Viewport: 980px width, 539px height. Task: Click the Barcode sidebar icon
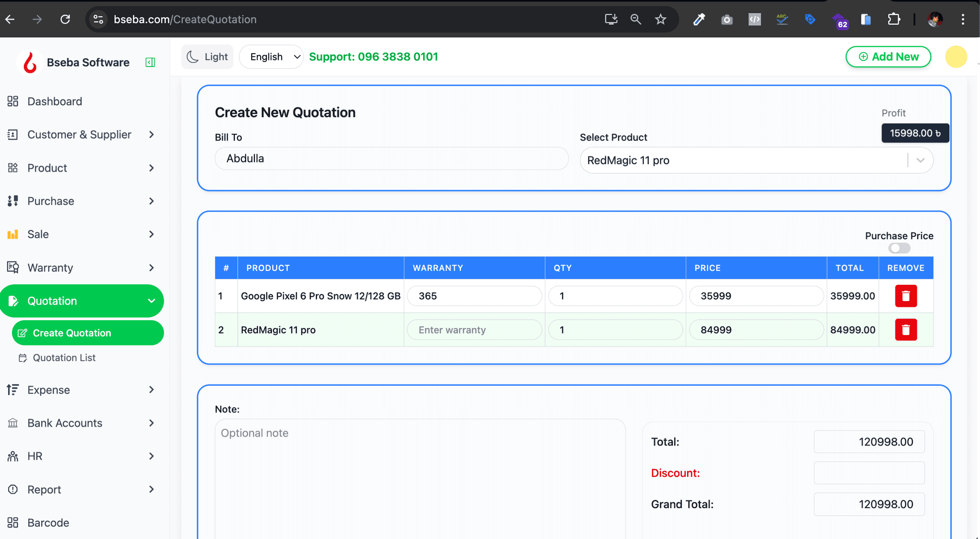[x=13, y=523]
